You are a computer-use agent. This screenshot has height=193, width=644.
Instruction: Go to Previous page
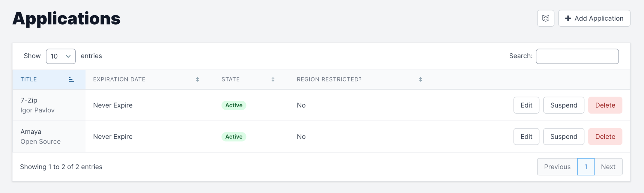coord(557,167)
